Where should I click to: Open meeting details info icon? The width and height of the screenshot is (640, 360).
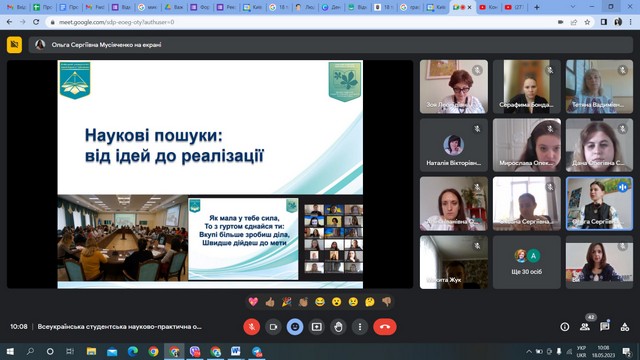[x=565, y=327]
